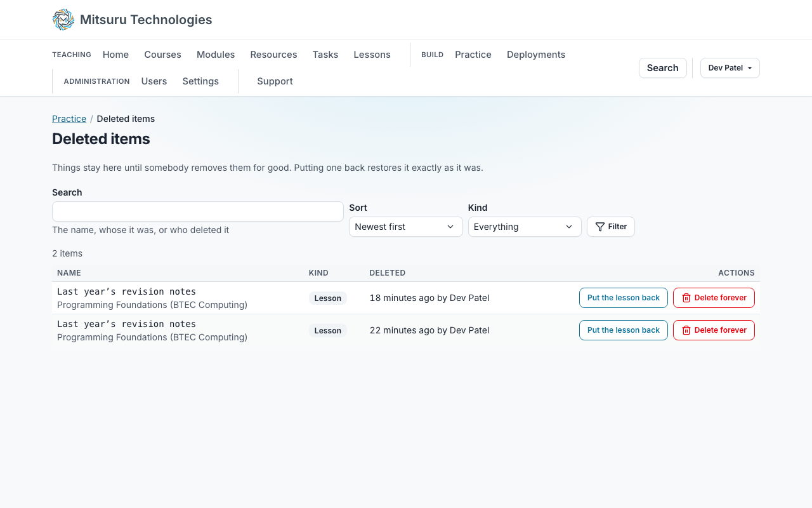Open the Tasks nav item
This screenshot has width=812, height=508.
pyautogui.click(x=325, y=55)
